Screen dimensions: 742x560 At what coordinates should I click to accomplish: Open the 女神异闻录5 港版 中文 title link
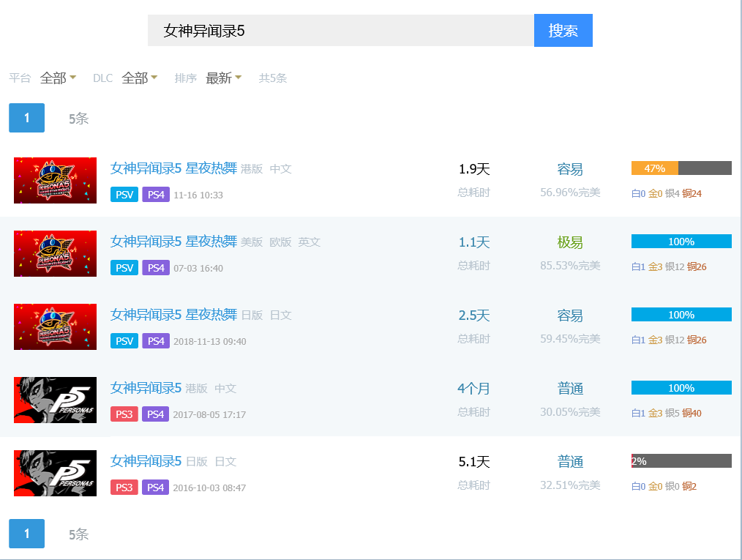coord(146,388)
